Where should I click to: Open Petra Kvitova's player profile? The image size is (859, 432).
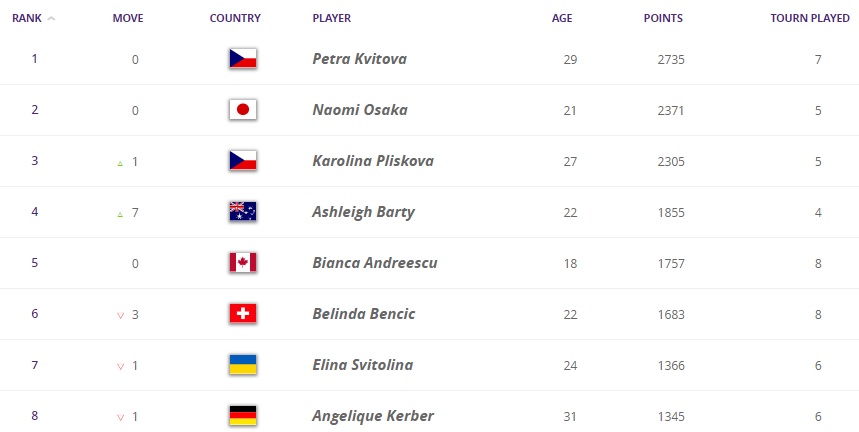point(359,59)
